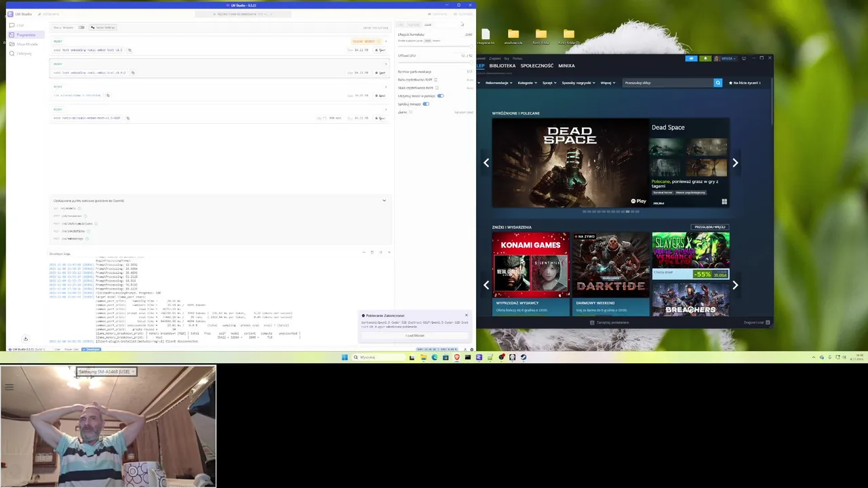Toggle Spróbuj mmap() switch
Screen dimensions: 868x488
point(426,104)
